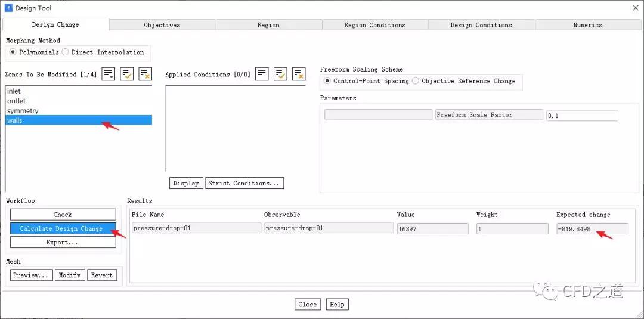Deselect all Applied Conditions entries
This screenshot has height=319, width=644.
pyautogui.click(x=299, y=75)
